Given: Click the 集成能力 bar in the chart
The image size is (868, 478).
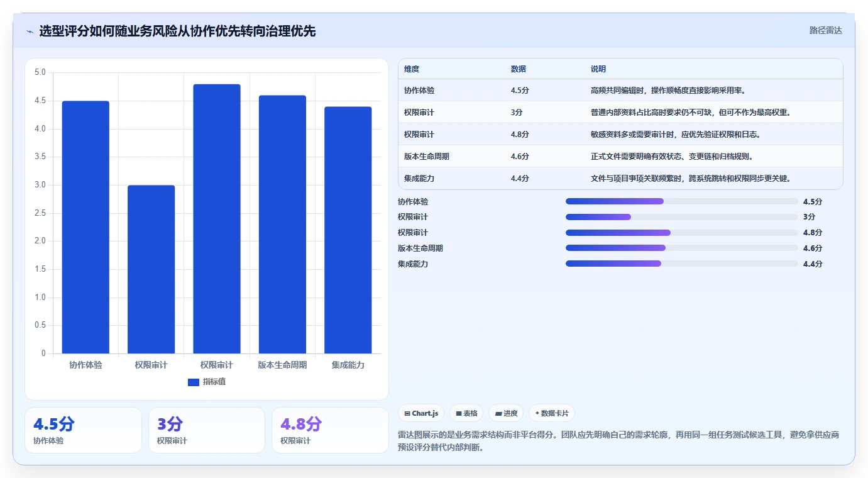Looking at the screenshot, I should point(348,230).
